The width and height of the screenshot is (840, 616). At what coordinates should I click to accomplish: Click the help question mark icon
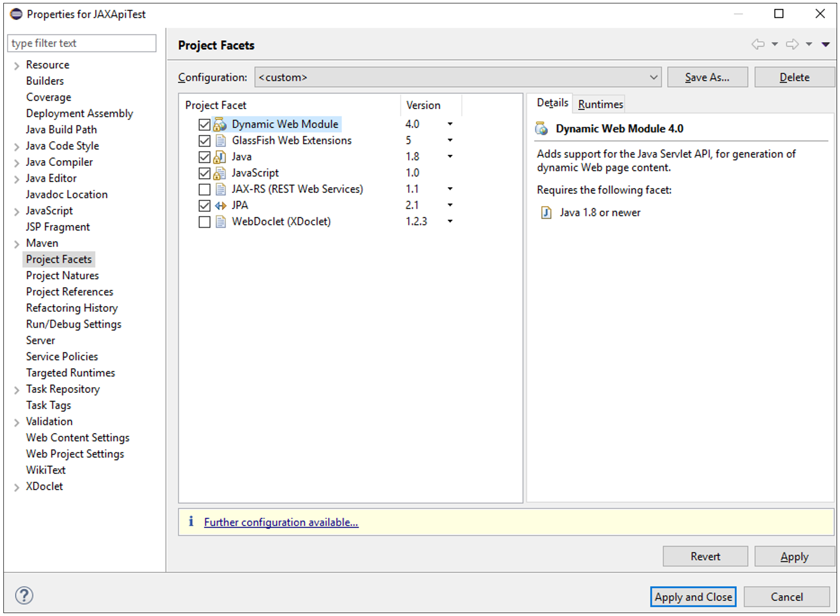click(x=24, y=595)
